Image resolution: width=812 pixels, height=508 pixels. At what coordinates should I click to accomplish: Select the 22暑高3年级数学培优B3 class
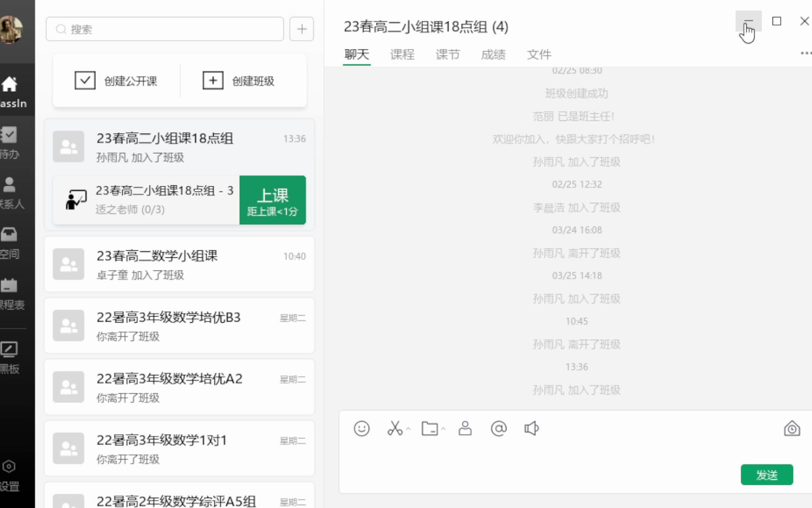click(x=179, y=325)
